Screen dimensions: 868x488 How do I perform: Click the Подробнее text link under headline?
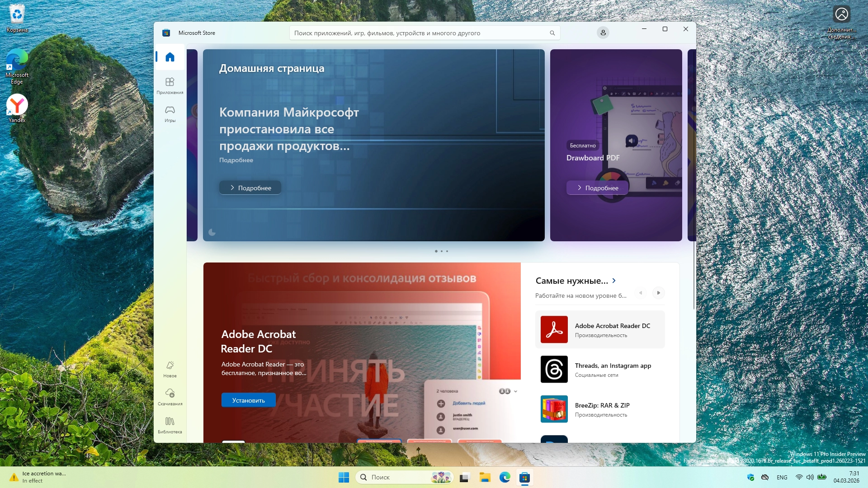tap(236, 160)
